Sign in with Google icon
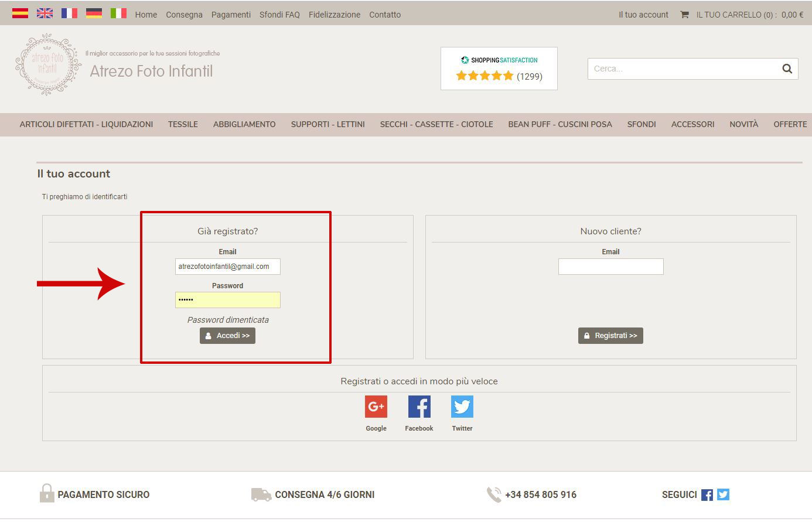The height and width of the screenshot is (522, 812). 376,407
